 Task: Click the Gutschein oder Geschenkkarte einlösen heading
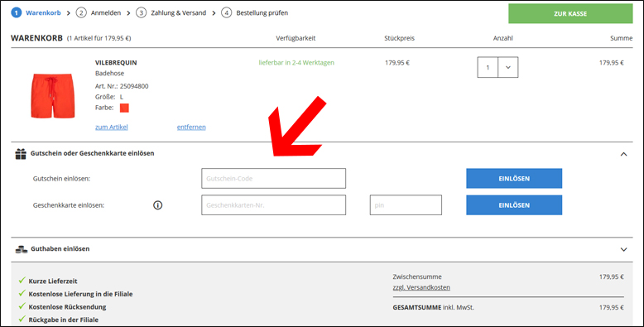(x=93, y=153)
